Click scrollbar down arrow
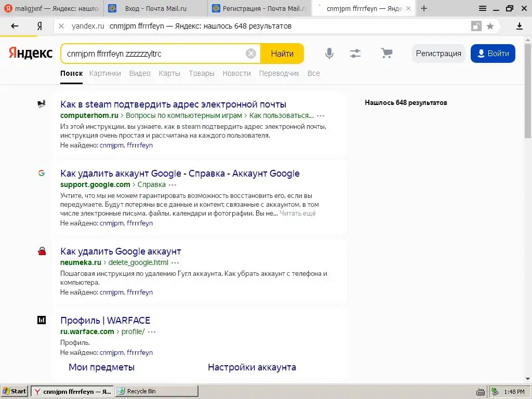Screen dimensions: 532x399 pos(528,379)
